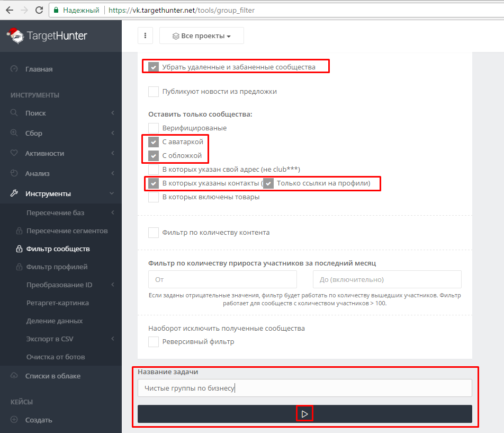This screenshot has height=433, width=504.
Task: Open the three-dot options menu
Action: click(145, 36)
